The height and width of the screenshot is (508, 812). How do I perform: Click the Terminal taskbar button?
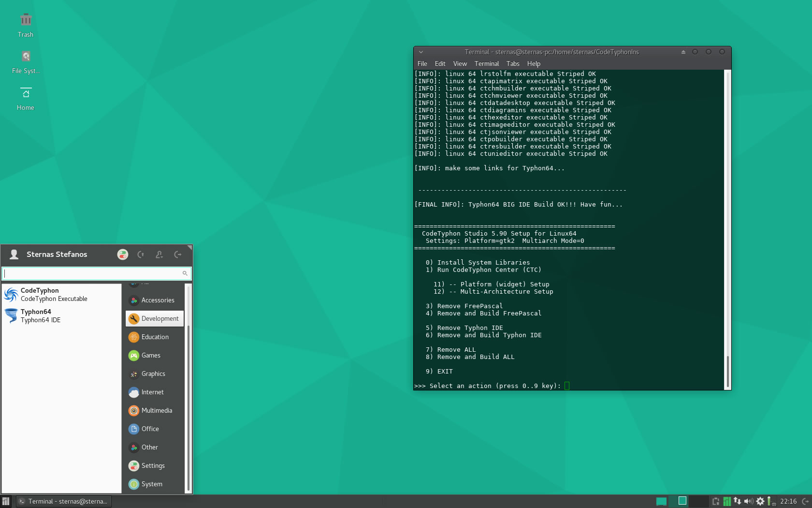point(64,502)
